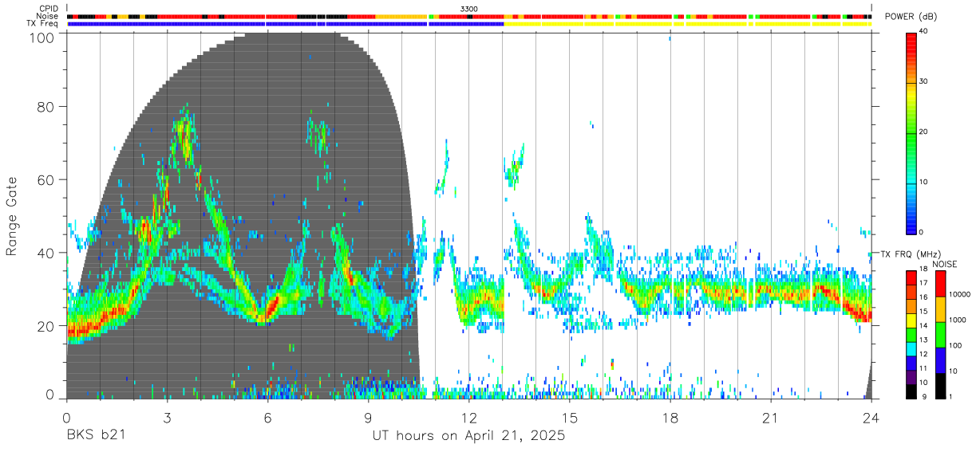This screenshot has width=980, height=452.
Task: Click the POWER (dB) colorbar title
Action: (911, 17)
